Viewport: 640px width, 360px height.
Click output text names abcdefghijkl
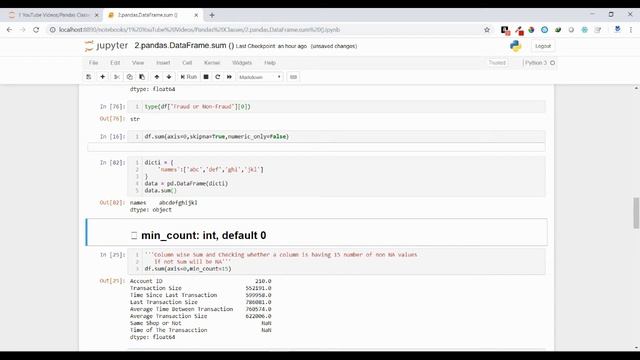click(164, 202)
